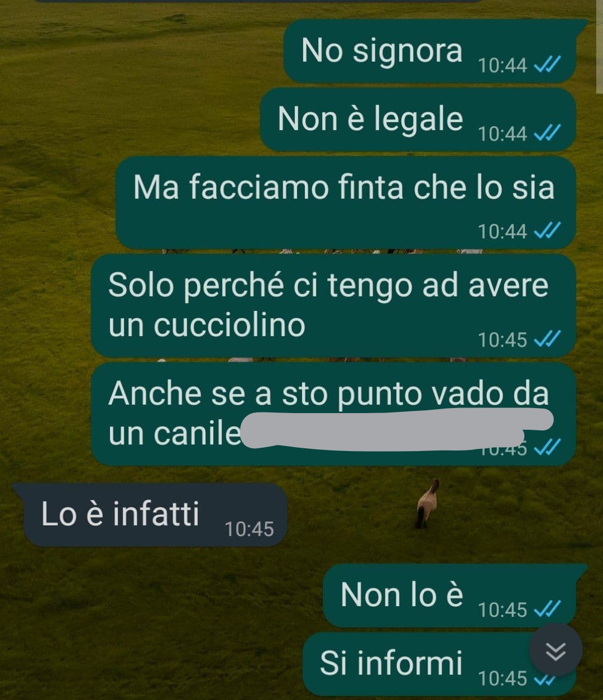Image resolution: width=603 pixels, height=700 pixels.
Task: Tap the animal in the wallpaper background
Action: [428, 504]
